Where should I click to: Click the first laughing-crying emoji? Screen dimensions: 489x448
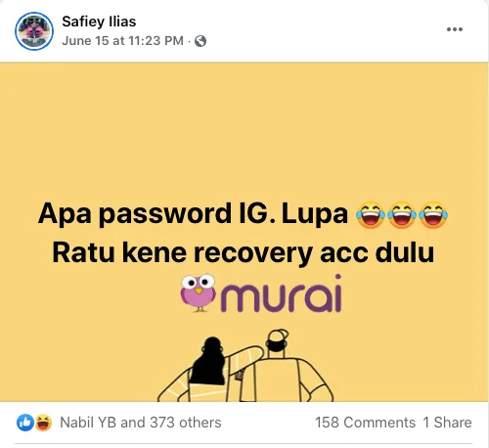click(x=371, y=215)
